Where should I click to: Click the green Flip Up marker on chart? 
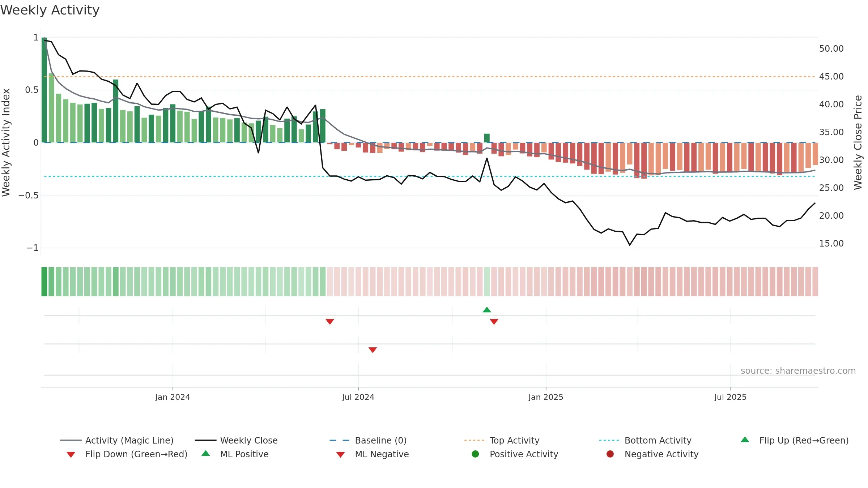pyautogui.click(x=487, y=310)
